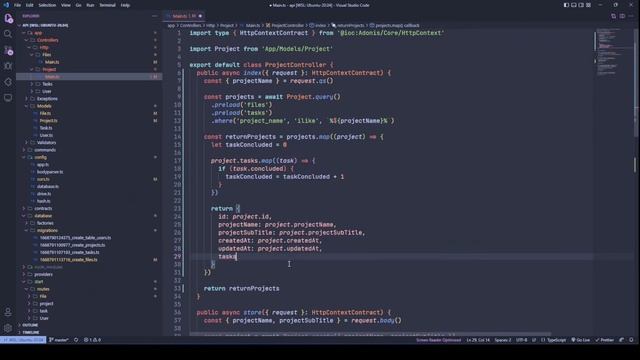Expand the factories folder
This screenshot has width=640, height=360.
(45, 223)
